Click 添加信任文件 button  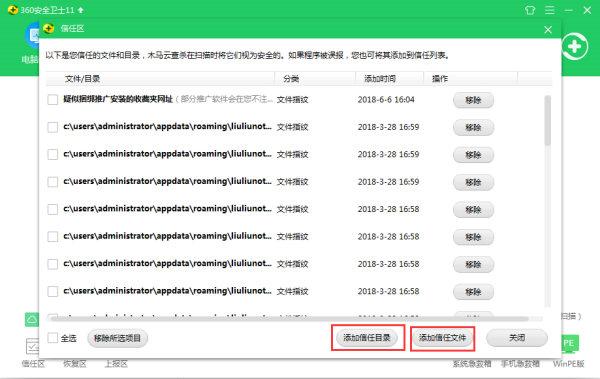point(442,338)
